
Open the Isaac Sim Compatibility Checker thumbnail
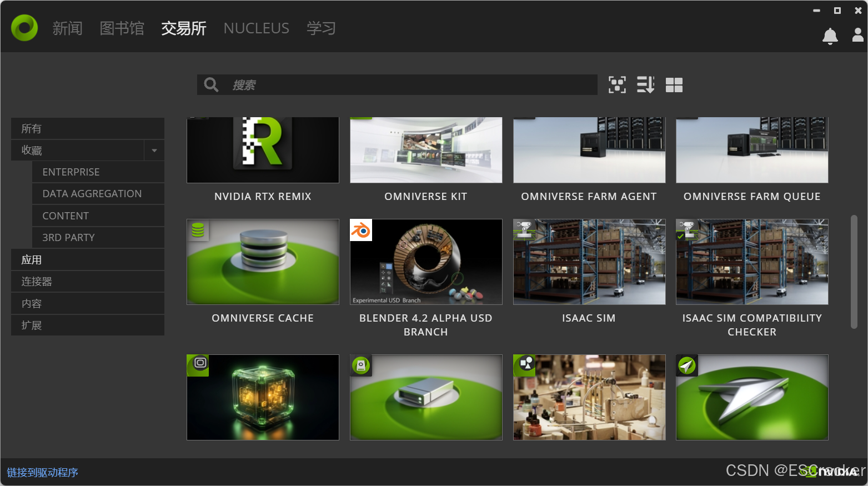click(752, 262)
